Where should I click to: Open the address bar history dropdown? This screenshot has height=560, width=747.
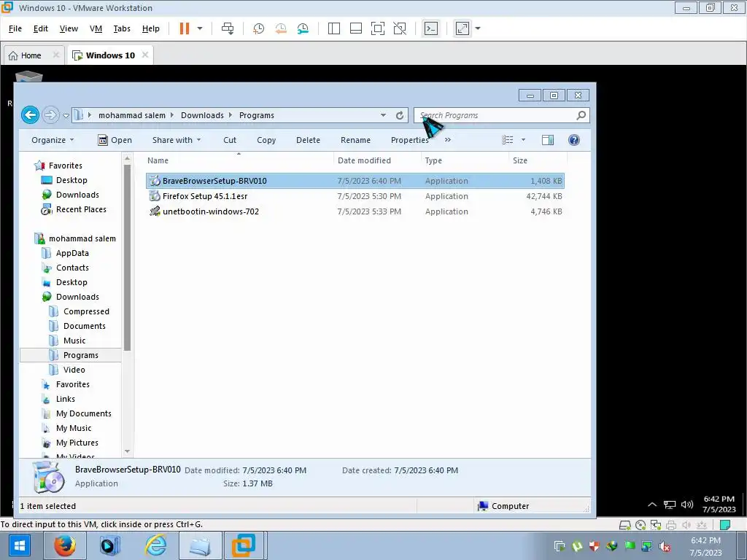[383, 115]
